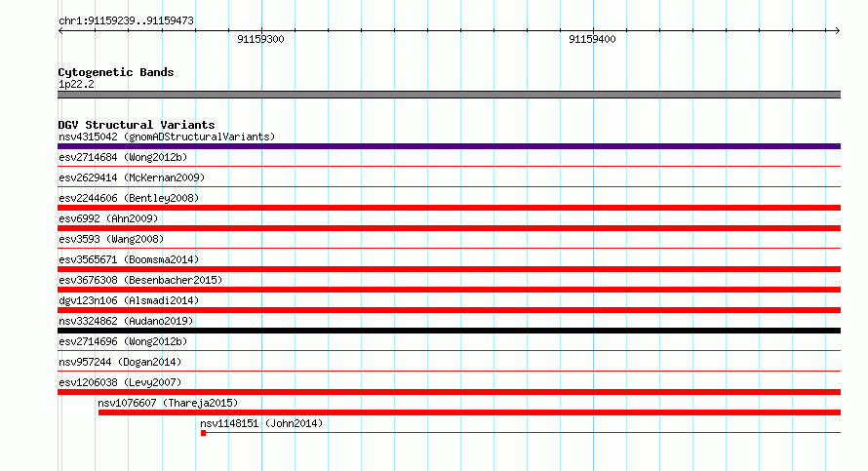This screenshot has height=471, width=868.
Task: Click the thin red esv2714684 variant line
Action: tap(449, 166)
